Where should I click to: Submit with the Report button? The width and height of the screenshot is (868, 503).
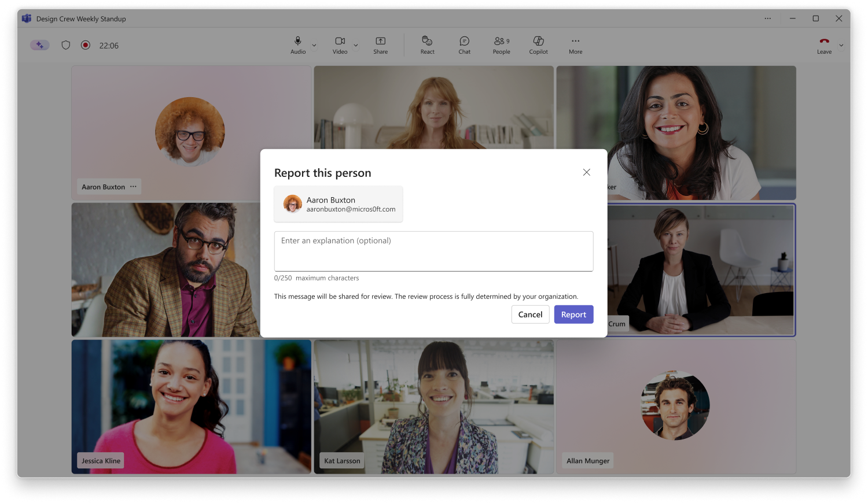click(x=574, y=315)
